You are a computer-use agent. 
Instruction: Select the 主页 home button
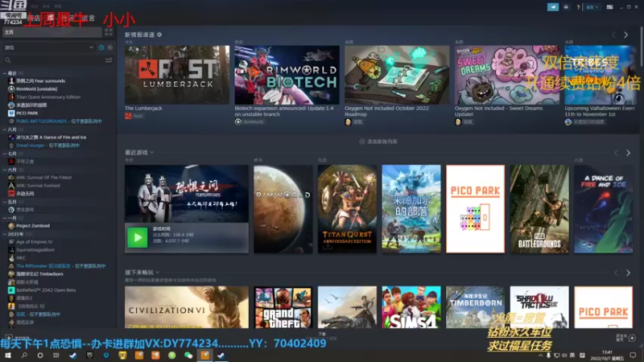pyautogui.click(x=52, y=32)
